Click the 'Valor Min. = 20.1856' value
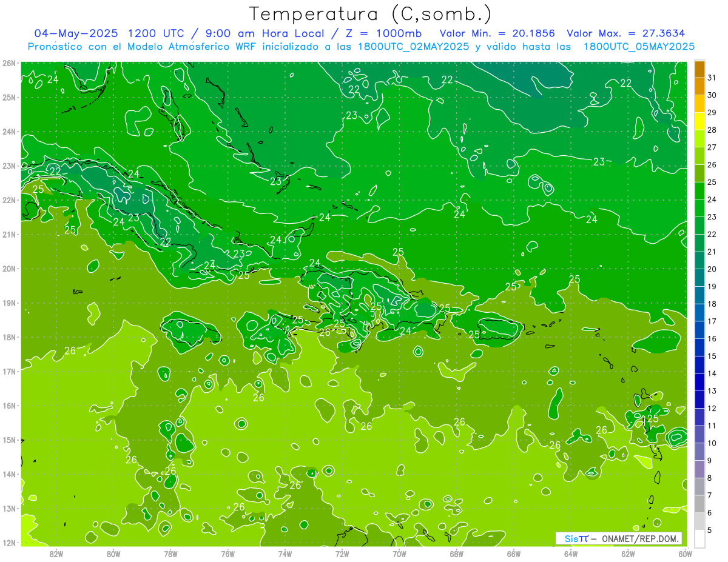Screen dimensions: 728x562 [x=497, y=33]
